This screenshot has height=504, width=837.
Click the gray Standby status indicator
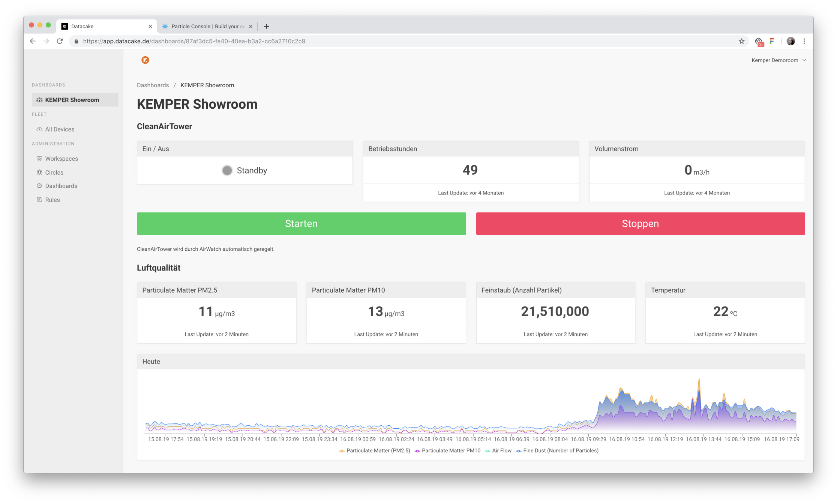coord(227,170)
